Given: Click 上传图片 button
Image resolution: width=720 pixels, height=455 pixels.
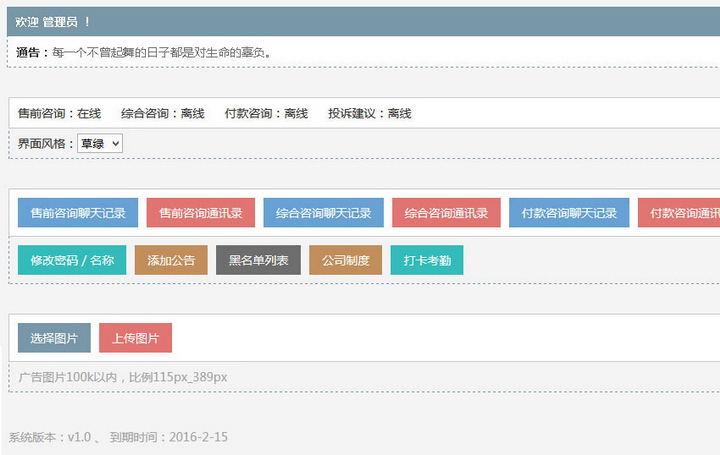Looking at the screenshot, I should pos(135,338).
